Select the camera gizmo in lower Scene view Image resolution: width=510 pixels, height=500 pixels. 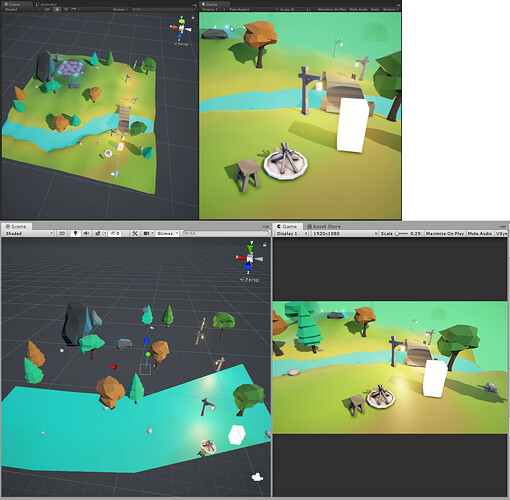257,477
